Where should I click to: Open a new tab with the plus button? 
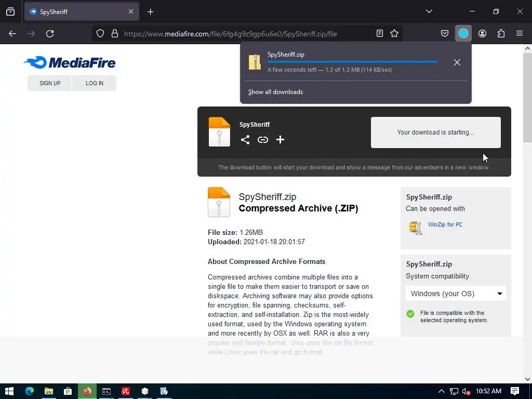tap(150, 12)
